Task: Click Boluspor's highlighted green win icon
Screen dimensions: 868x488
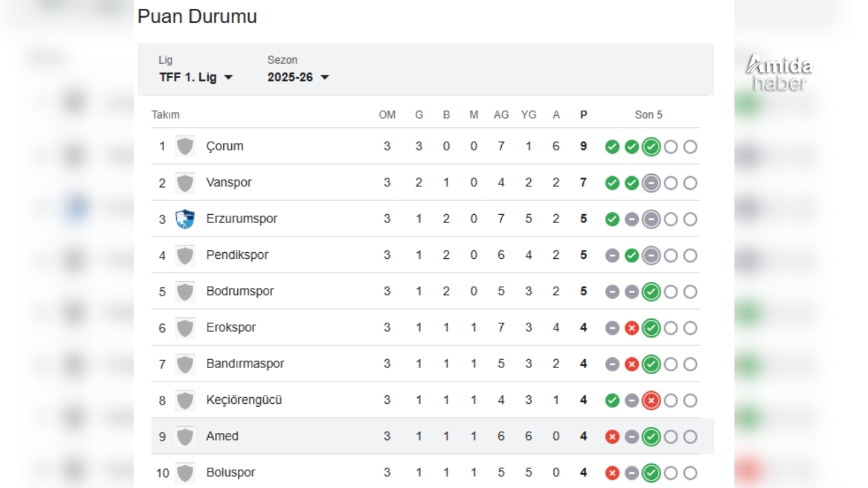Action: tap(651, 473)
